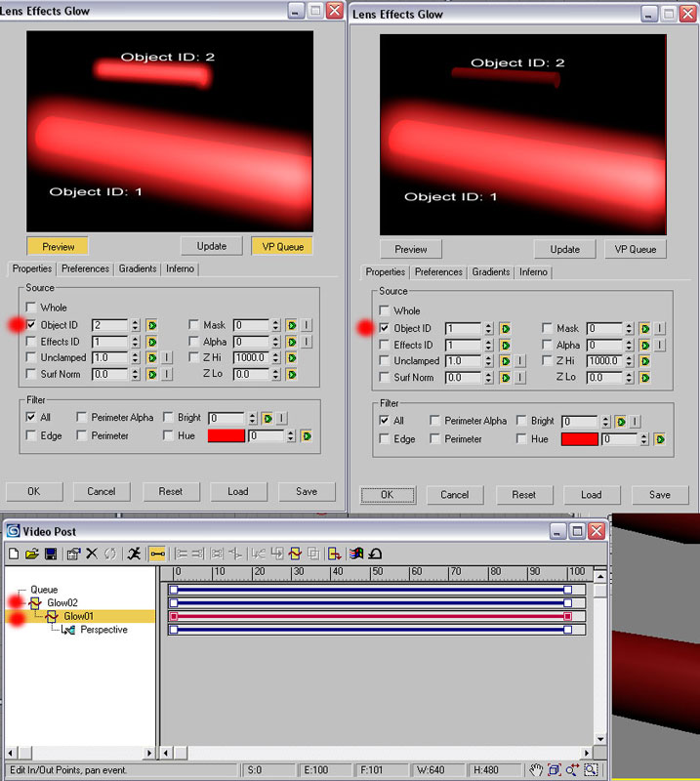Image resolution: width=700 pixels, height=781 pixels.
Task: Select the Pan hand tool in Video Post
Action: pos(536,770)
